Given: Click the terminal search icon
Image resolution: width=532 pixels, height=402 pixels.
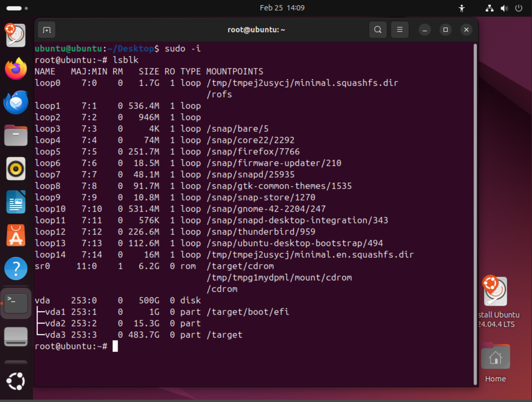Looking at the screenshot, I should click(x=378, y=30).
